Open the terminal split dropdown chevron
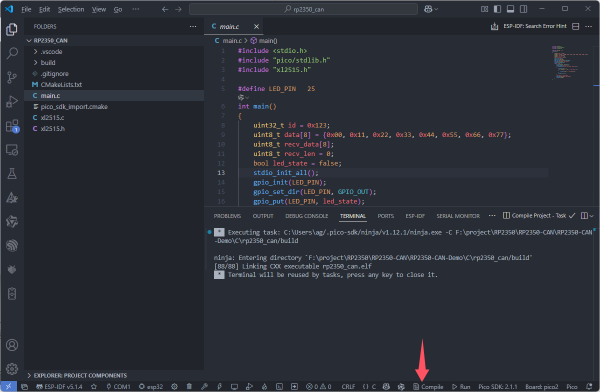 [x=592, y=216]
